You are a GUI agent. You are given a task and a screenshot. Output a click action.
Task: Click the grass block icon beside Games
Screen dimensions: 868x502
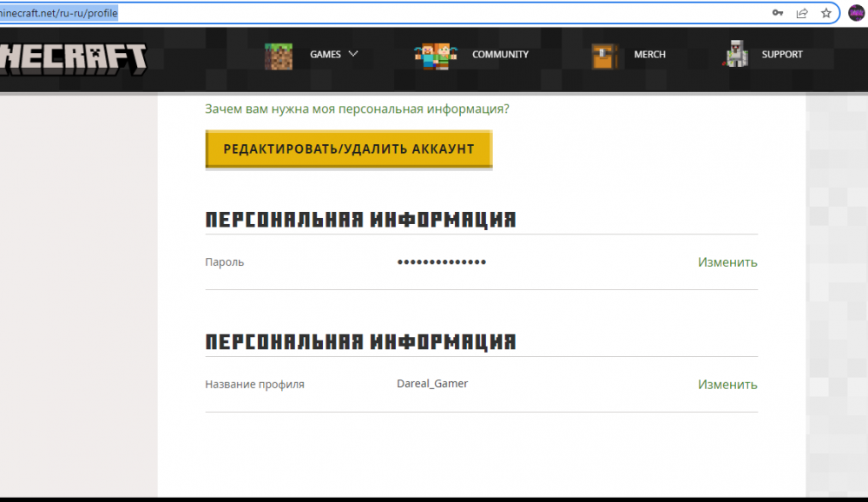coord(279,56)
